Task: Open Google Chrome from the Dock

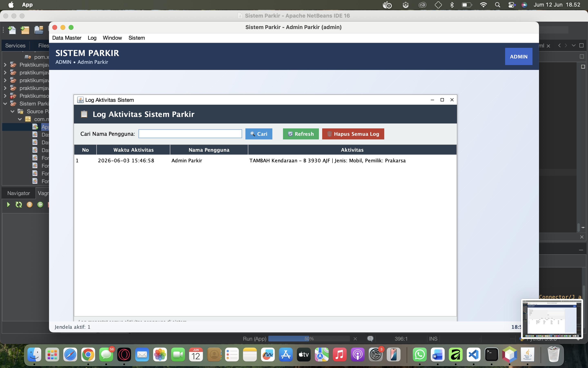Action: point(88,355)
